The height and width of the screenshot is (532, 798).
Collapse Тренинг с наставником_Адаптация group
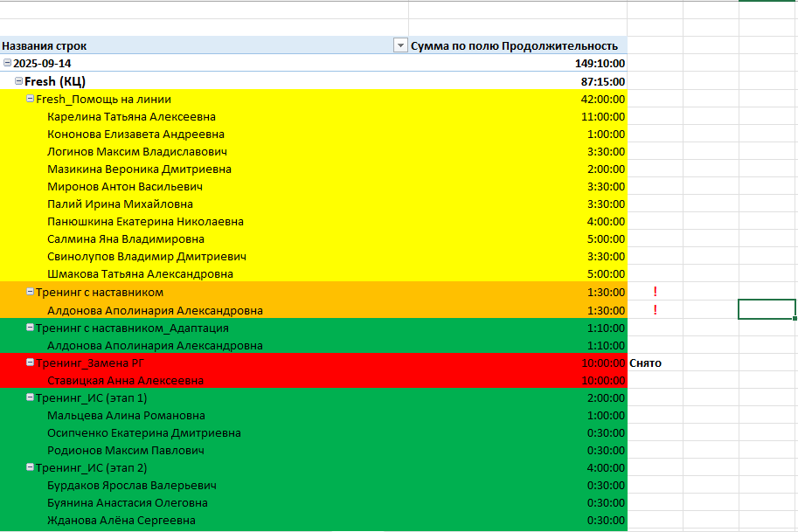[30, 328]
